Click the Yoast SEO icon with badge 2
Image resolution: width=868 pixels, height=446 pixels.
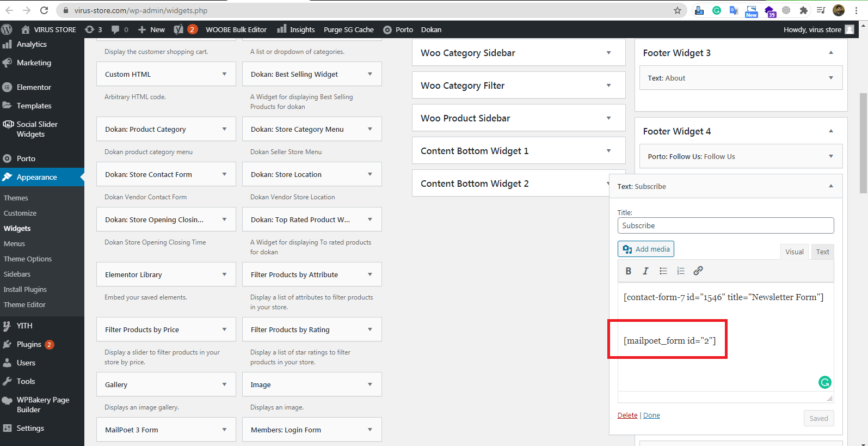(185, 29)
